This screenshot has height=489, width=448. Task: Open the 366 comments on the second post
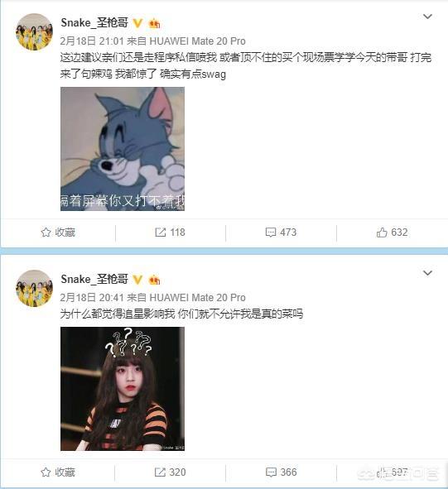(281, 472)
